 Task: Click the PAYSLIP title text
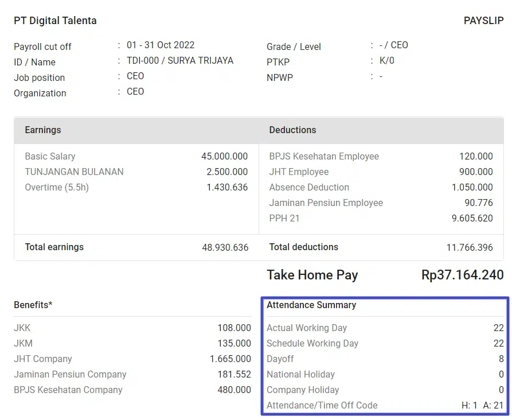483,21
